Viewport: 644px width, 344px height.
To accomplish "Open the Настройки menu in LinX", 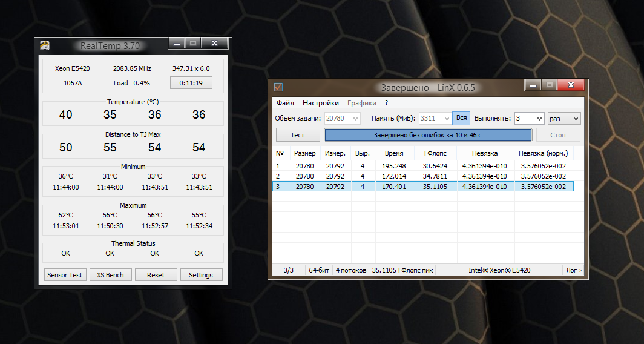I will coord(321,103).
